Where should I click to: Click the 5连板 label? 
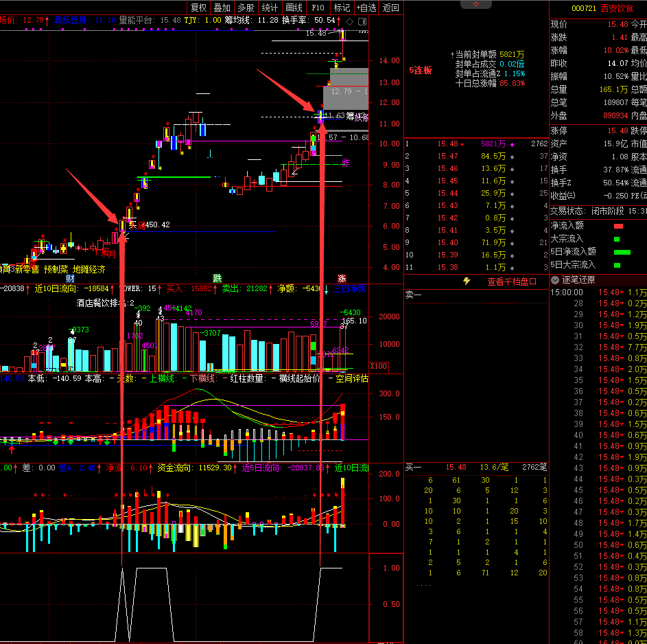421,70
